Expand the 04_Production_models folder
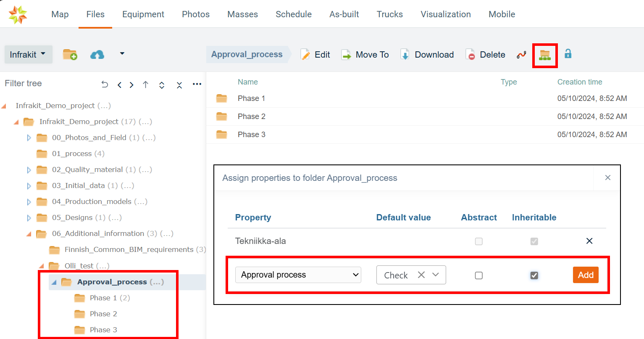 coord(29,202)
